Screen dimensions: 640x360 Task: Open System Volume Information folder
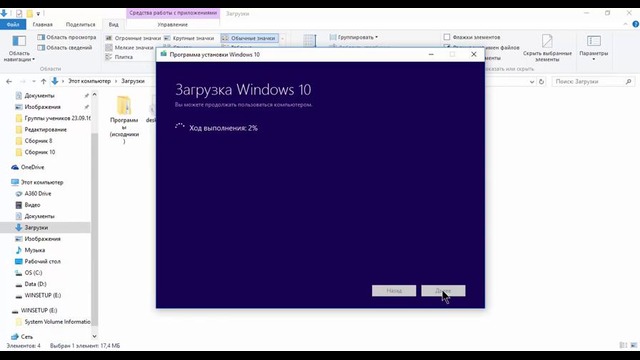[x=57, y=322]
